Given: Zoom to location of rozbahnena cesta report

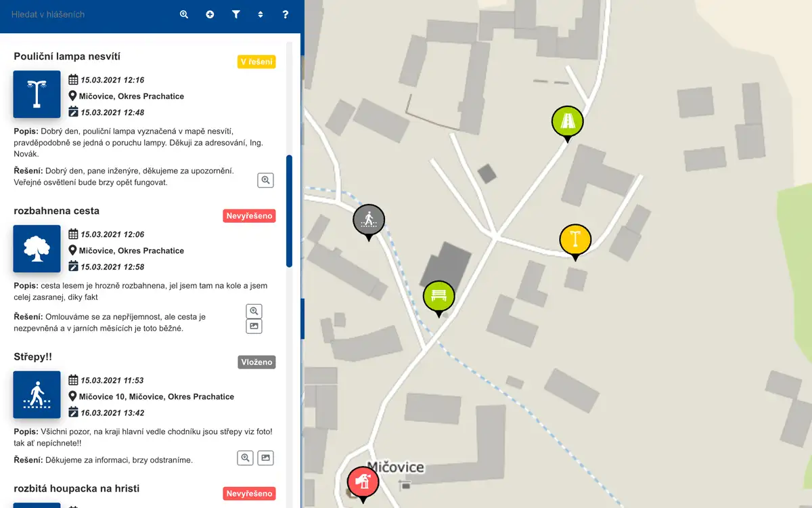Looking at the screenshot, I should [254, 311].
